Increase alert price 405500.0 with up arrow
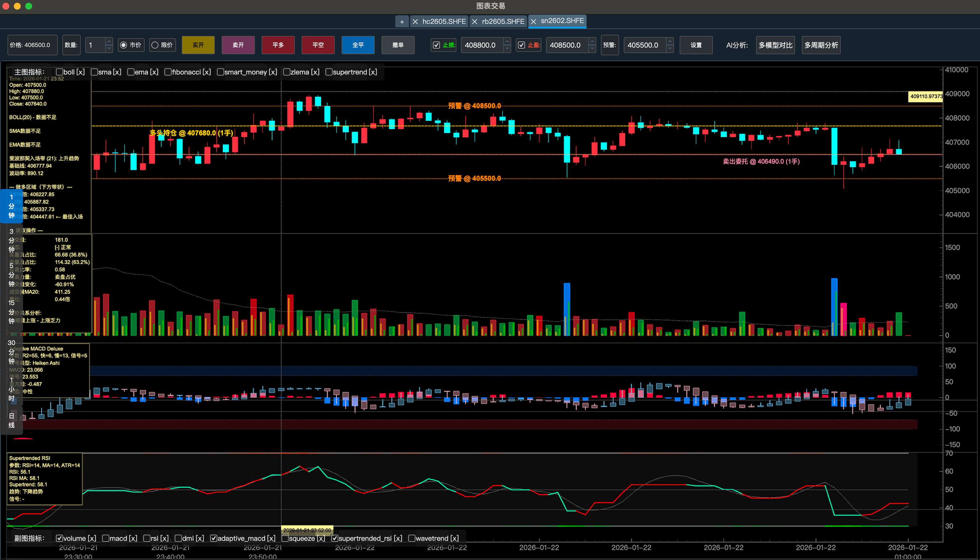The width and height of the screenshot is (980, 560). point(670,42)
